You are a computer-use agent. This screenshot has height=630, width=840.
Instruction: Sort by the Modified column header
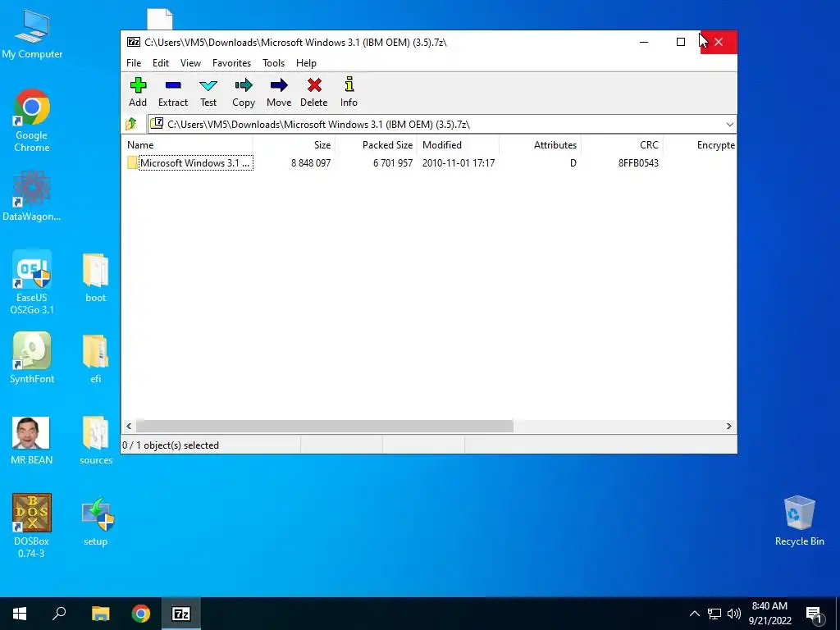[458, 145]
